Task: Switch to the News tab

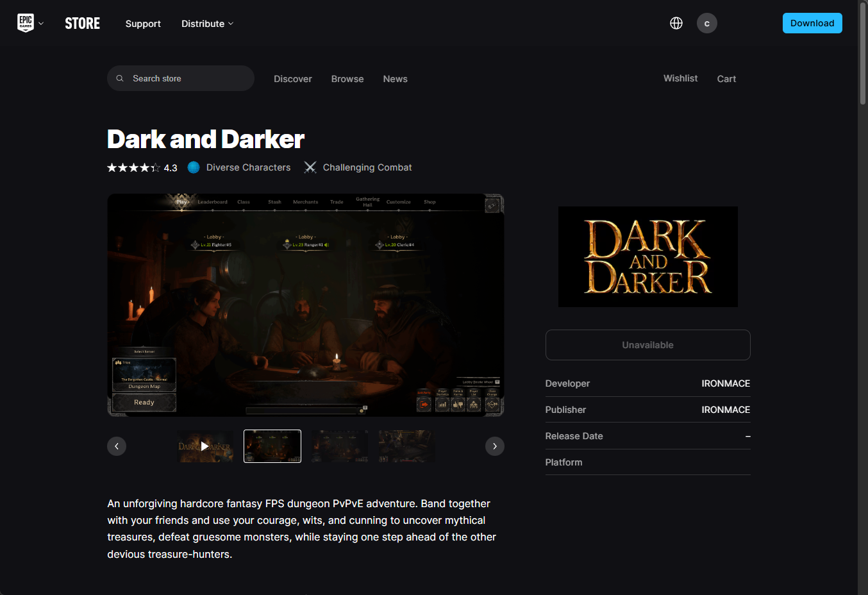Action: click(396, 79)
